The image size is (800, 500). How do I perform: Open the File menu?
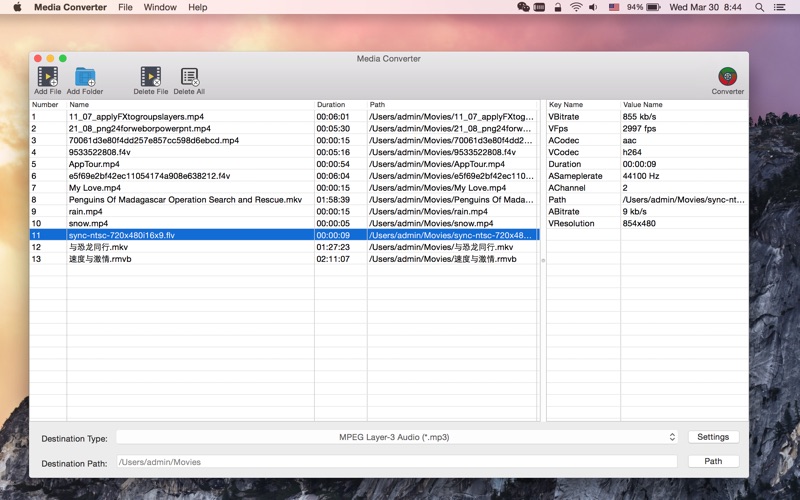click(125, 7)
